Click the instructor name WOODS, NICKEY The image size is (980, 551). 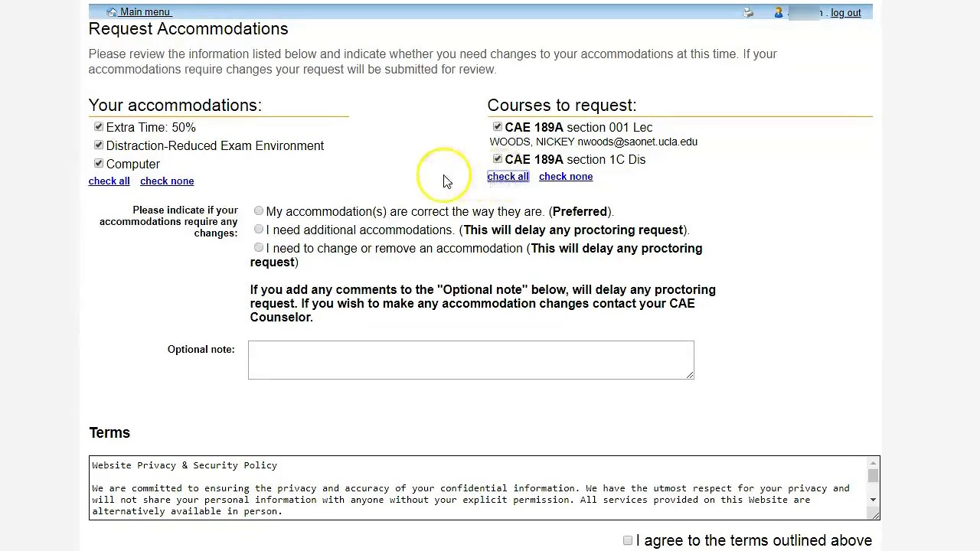(531, 142)
